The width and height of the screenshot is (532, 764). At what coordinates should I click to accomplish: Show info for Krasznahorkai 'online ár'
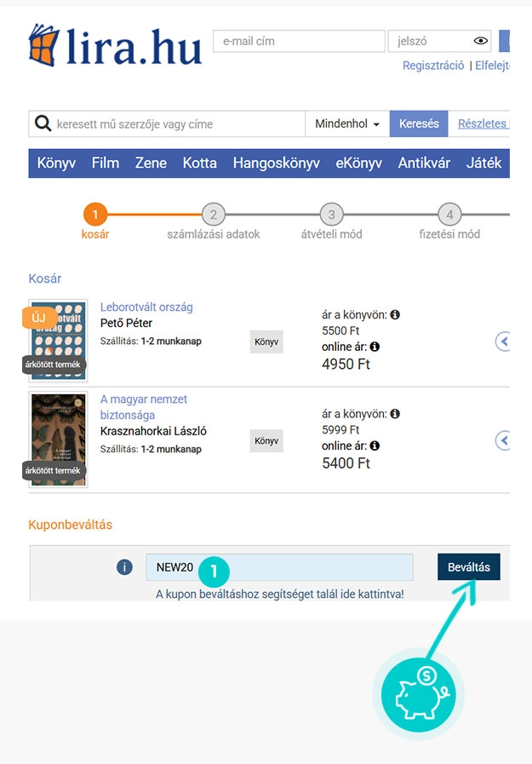[x=375, y=445]
